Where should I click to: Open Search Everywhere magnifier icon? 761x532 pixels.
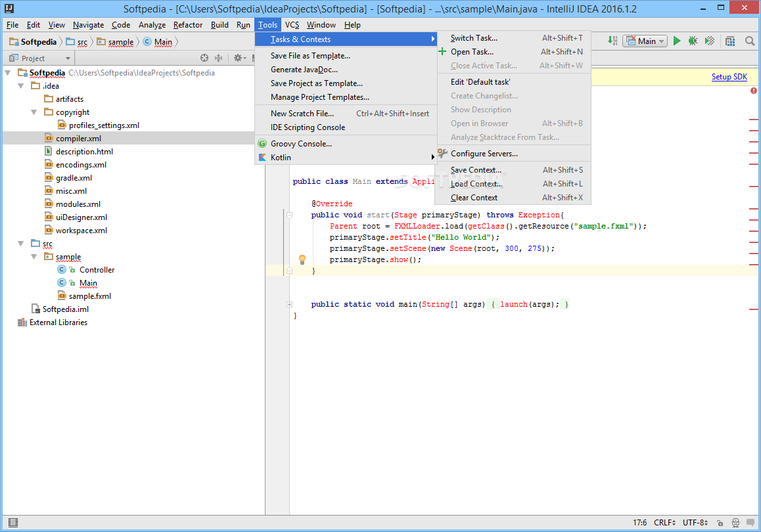pos(750,41)
